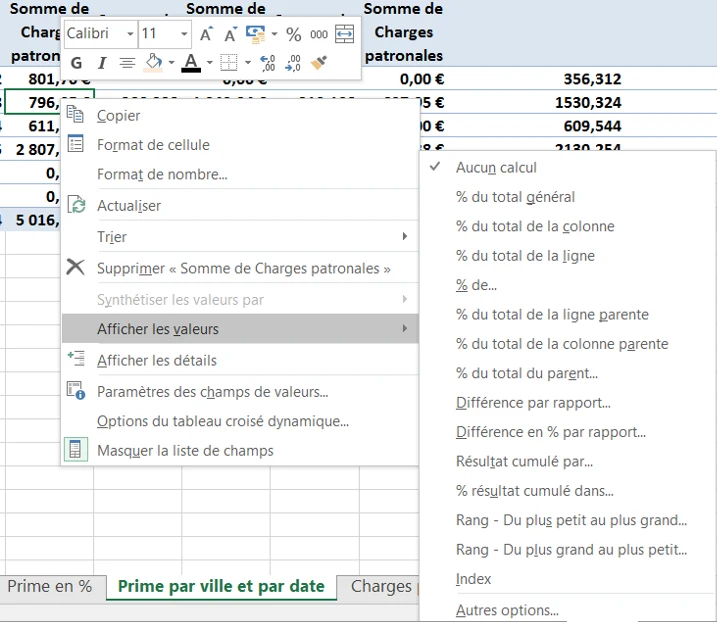
Task: Choose Actualiser from context menu
Action: click(240, 206)
